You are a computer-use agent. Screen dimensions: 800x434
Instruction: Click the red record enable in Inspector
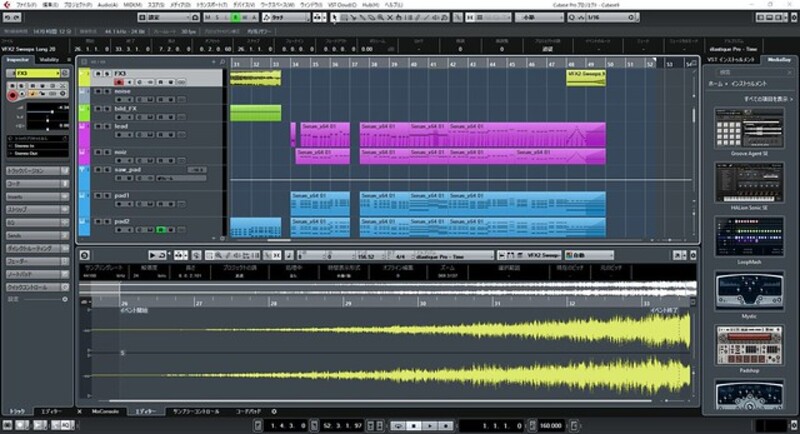coord(13,95)
